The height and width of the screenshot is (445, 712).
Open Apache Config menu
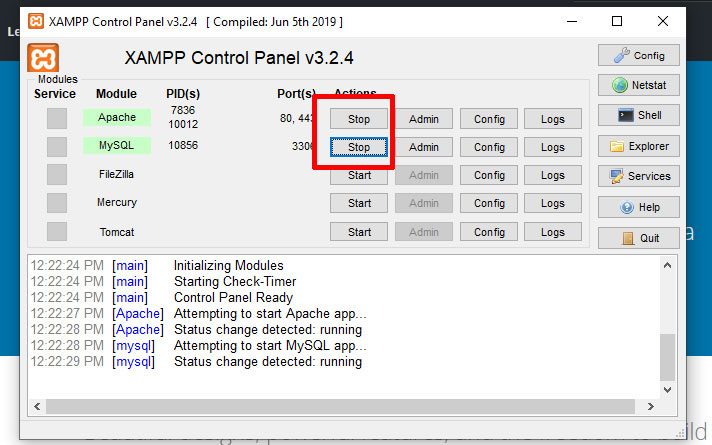[x=489, y=119]
